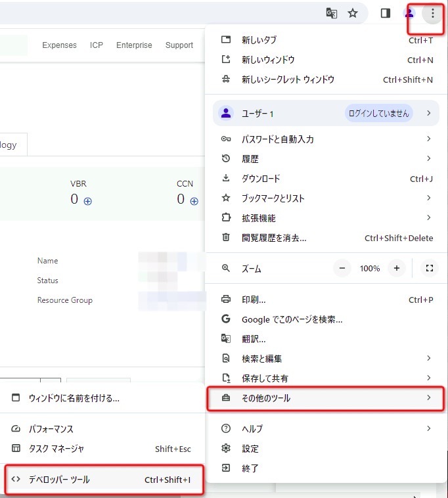
Task: Click the star icon beside ブックマークとリスト
Action: pos(226,198)
